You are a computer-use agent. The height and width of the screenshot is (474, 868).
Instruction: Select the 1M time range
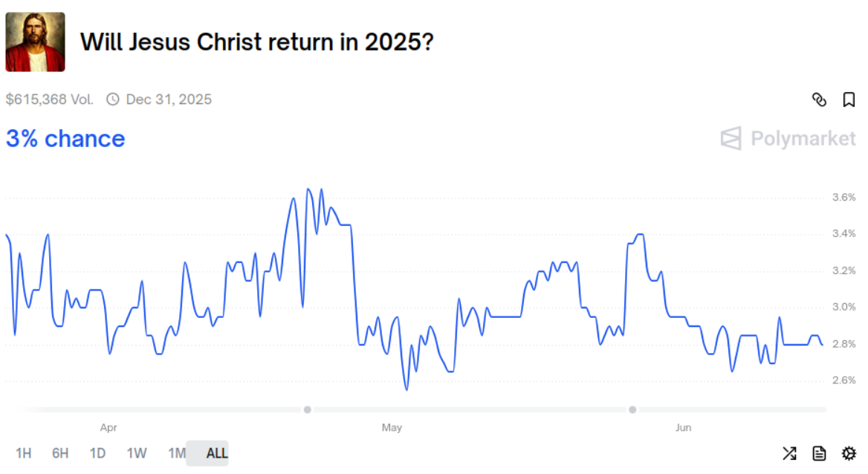click(x=176, y=453)
